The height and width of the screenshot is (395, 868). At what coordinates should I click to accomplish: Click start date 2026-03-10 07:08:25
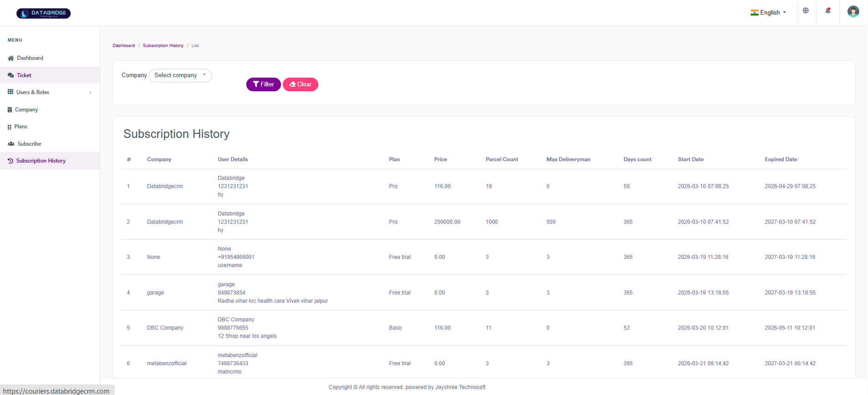(x=703, y=186)
